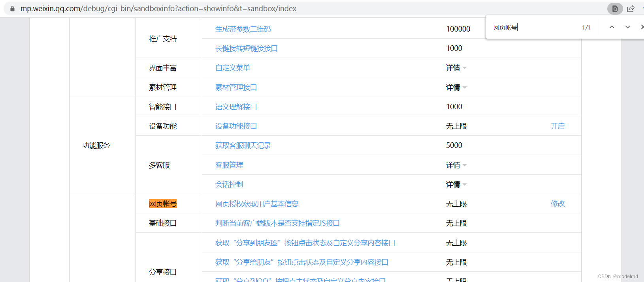Click the page URL in address bar

pos(158,9)
